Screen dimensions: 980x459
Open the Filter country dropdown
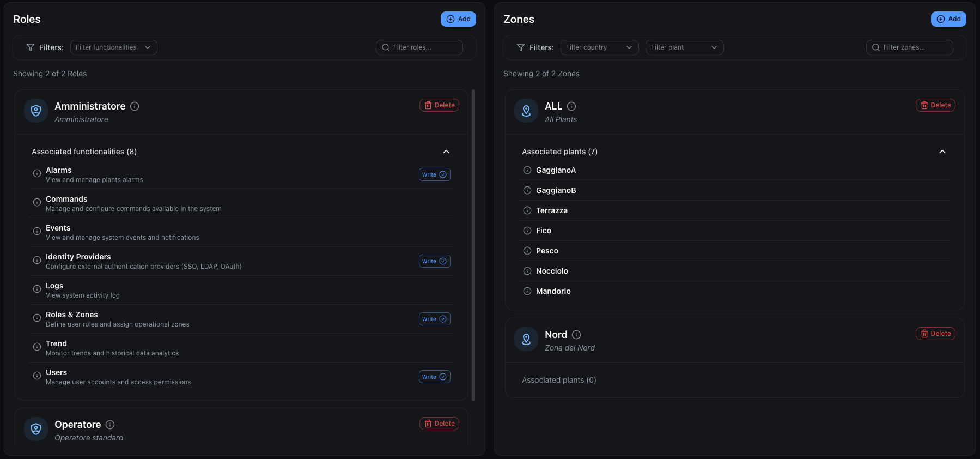pyautogui.click(x=599, y=47)
